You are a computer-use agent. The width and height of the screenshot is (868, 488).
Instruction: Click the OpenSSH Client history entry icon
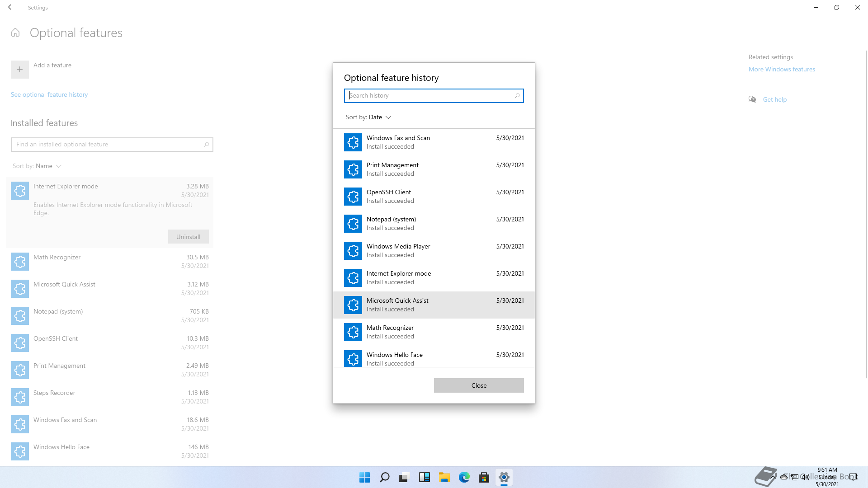click(353, 197)
